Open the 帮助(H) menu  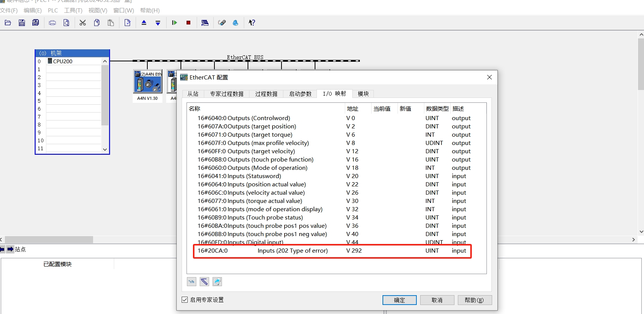pos(150,11)
